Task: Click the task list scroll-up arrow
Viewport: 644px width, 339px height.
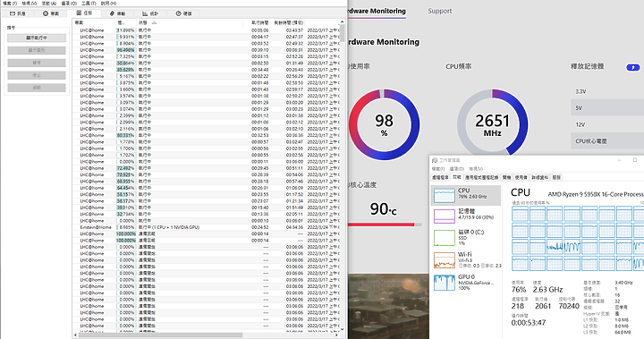Action: pos(342,22)
